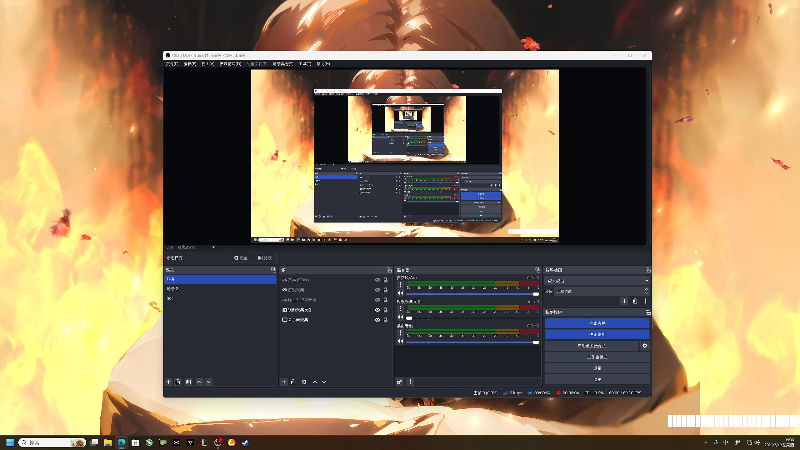Screen dimensions: 800x450
Task: Open Filters button in source toolbar
Action: 265,258
